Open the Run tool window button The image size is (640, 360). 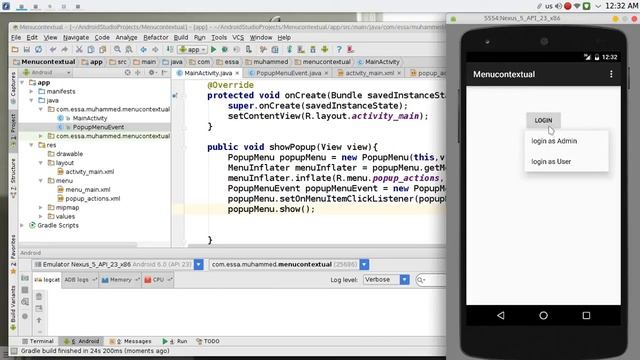(175, 341)
